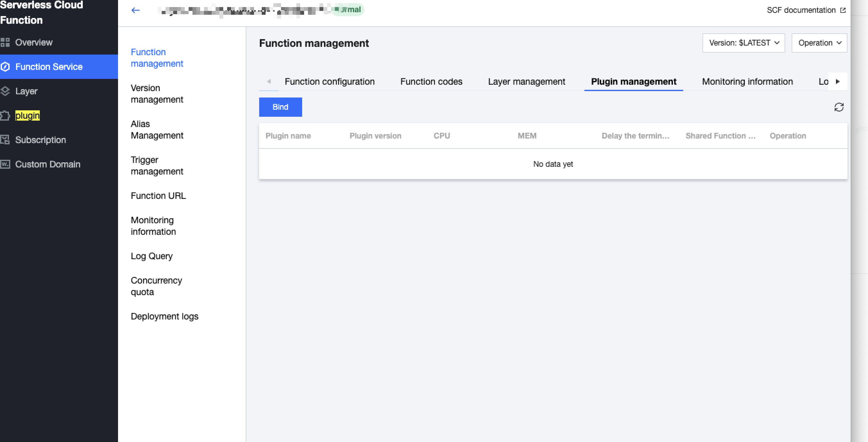Expand the Operation dropdown
Viewport: 868px width, 442px height.
tap(819, 43)
